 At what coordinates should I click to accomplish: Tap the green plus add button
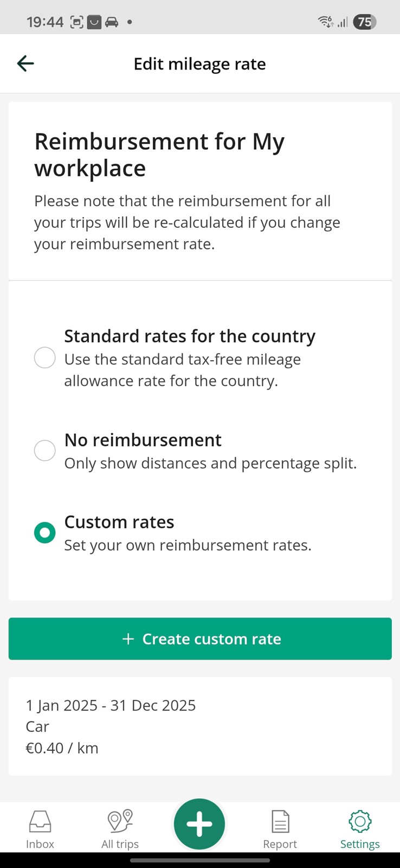(x=199, y=824)
